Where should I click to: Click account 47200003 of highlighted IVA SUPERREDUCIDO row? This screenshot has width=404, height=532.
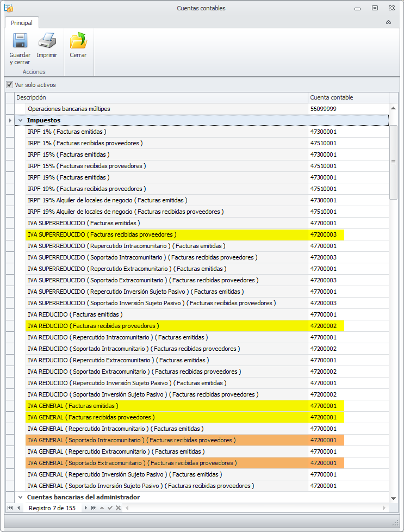pos(324,234)
